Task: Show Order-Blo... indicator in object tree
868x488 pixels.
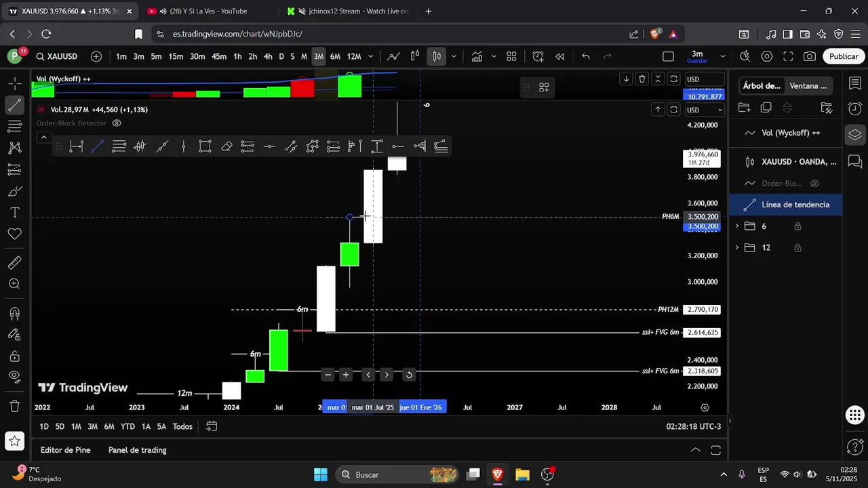Action: tap(815, 184)
